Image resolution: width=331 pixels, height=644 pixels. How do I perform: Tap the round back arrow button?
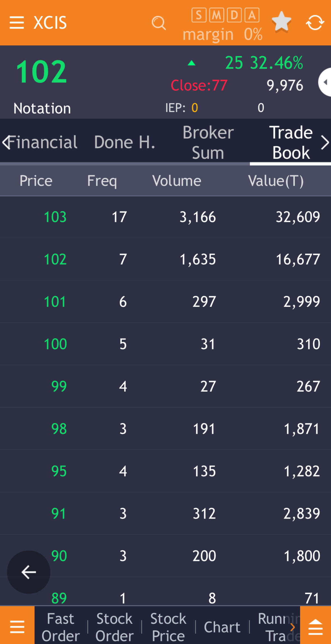pyautogui.click(x=29, y=572)
